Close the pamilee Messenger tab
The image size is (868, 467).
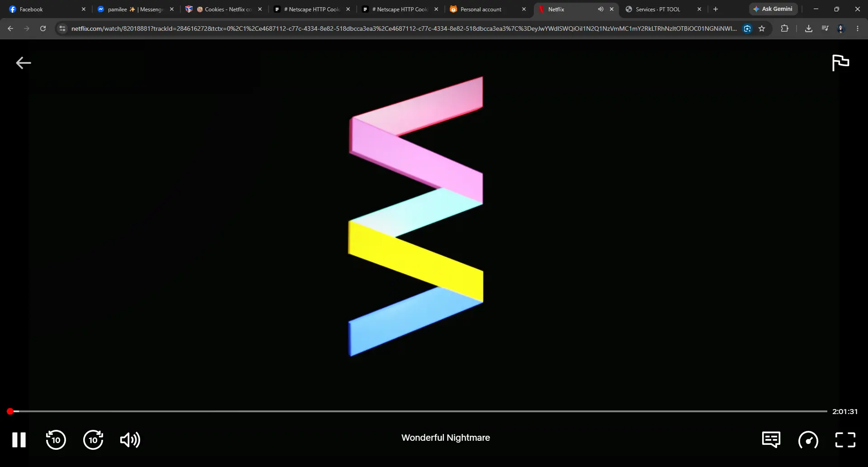[172, 9]
